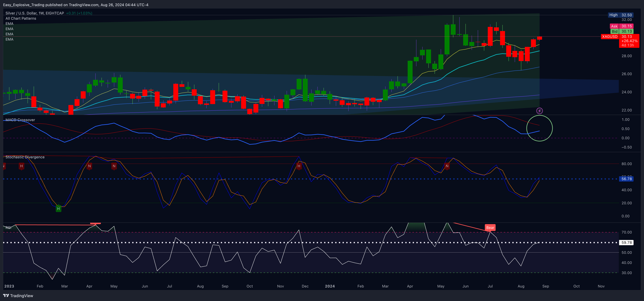Select the MACD Crossover indicator label
The height and width of the screenshot is (301, 644).
click(x=20, y=120)
